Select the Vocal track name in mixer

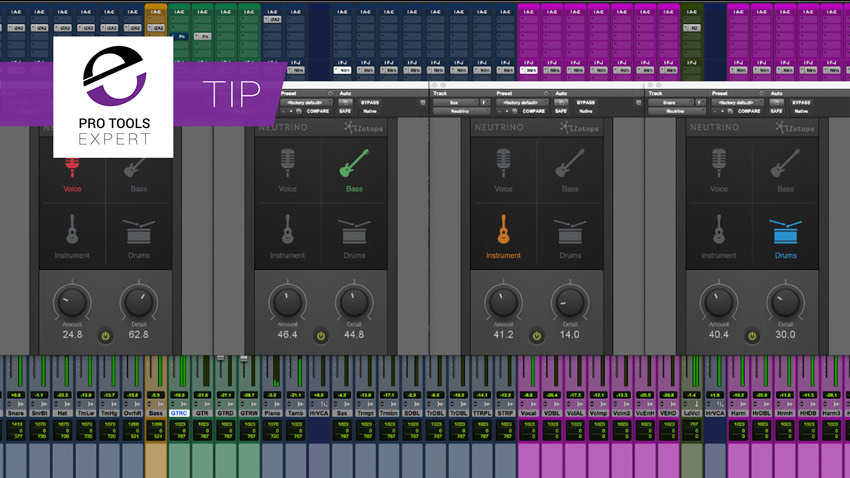[x=529, y=413]
